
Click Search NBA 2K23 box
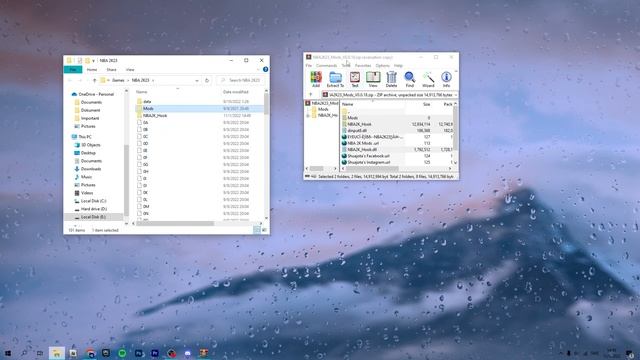[x=241, y=80]
